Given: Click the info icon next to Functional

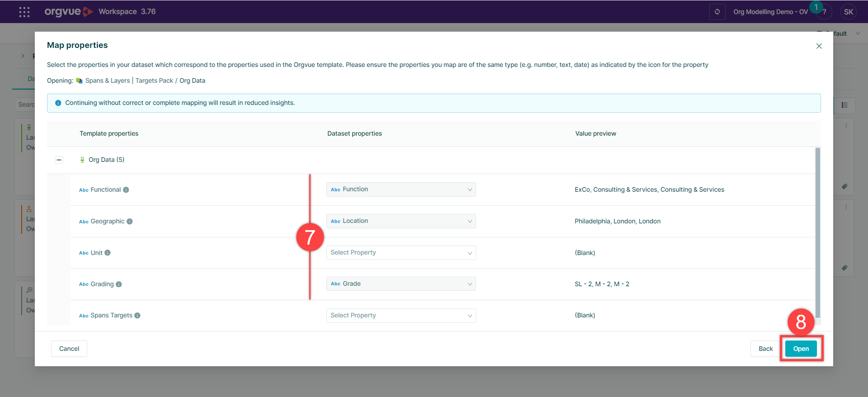Looking at the screenshot, I should [x=126, y=190].
